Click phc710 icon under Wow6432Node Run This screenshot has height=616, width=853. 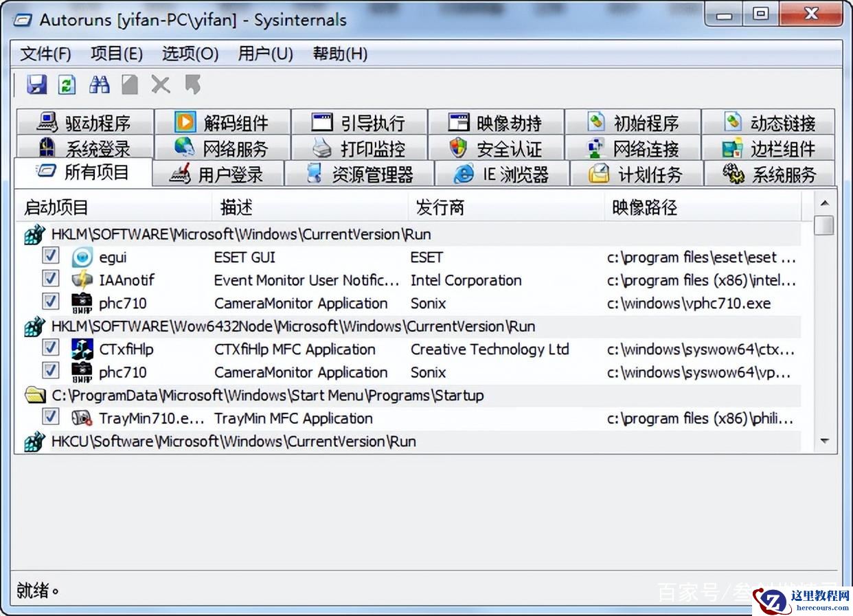[82, 372]
